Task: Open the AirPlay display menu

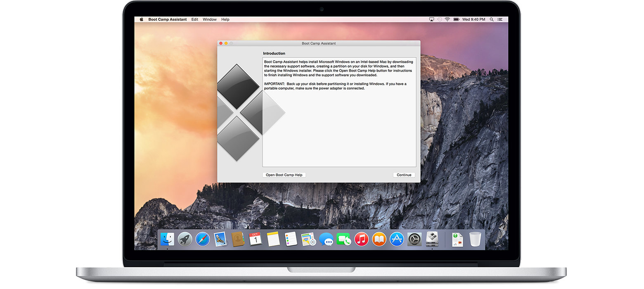Action: click(431, 19)
